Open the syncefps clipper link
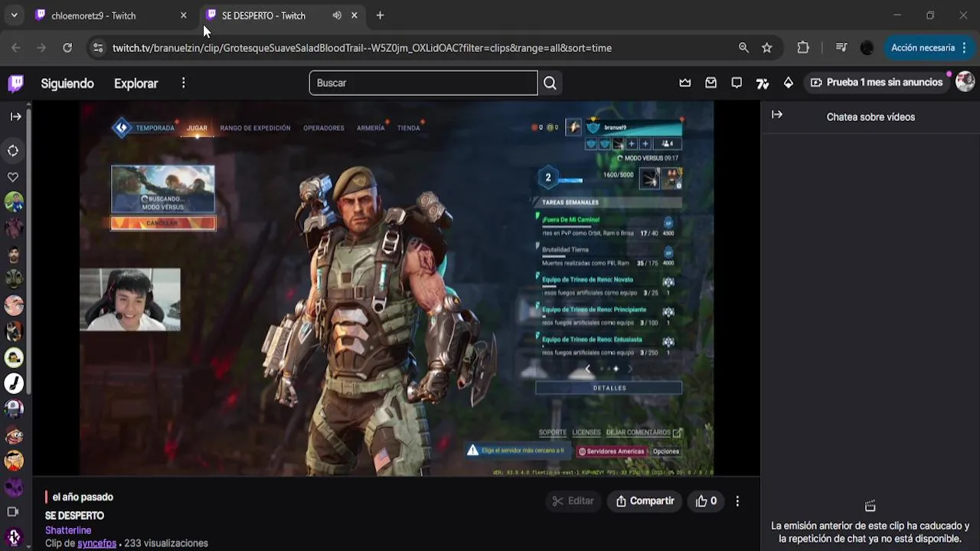This screenshot has width=980, height=551. (96, 543)
